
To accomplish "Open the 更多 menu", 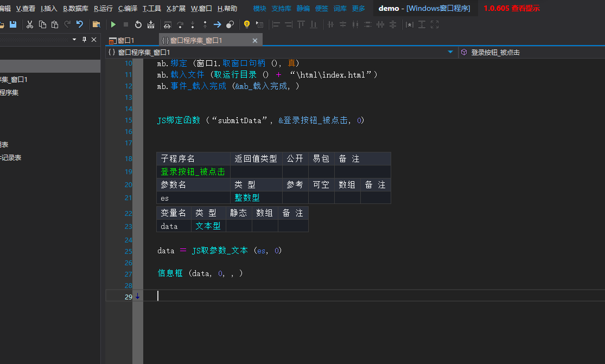I will [x=358, y=8].
